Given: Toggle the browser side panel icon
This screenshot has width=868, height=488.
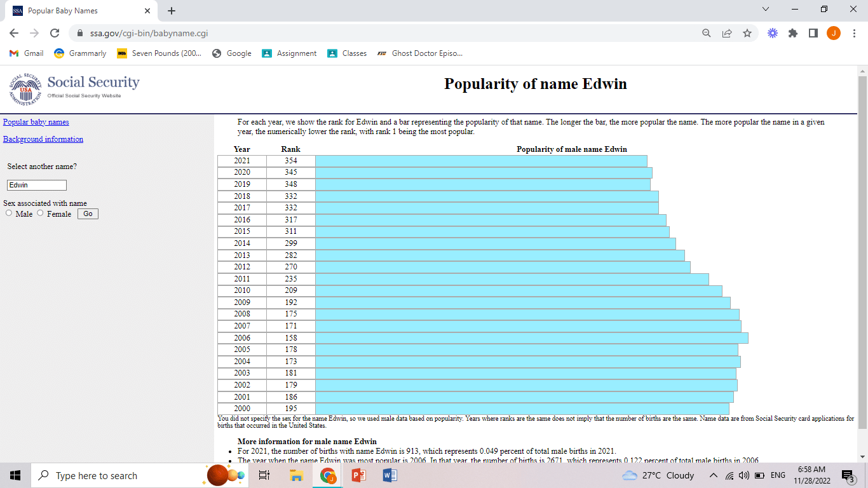Looking at the screenshot, I should 813,33.
